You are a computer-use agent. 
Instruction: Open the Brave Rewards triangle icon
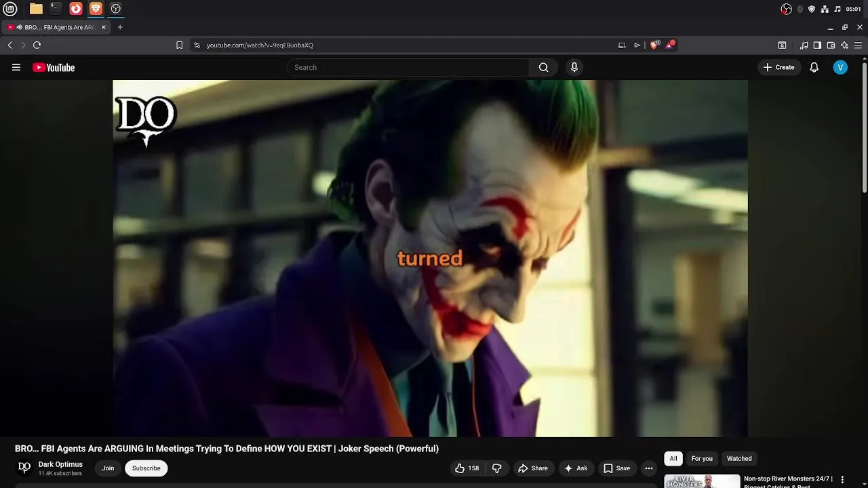(x=670, y=45)
